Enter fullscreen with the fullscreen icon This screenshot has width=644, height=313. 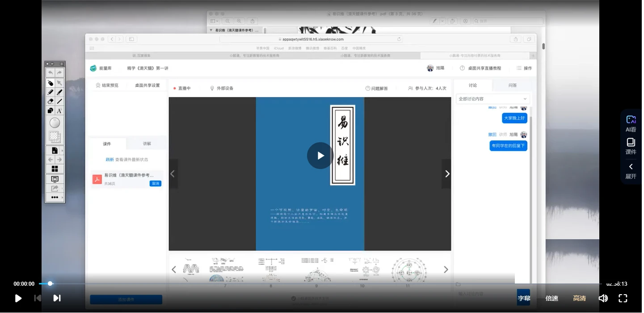click(623, 298)
